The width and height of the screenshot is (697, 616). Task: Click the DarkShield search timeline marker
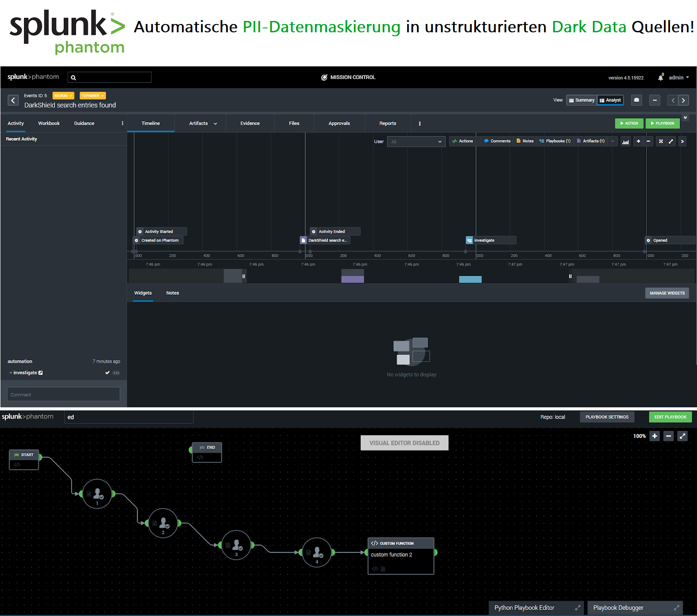click(x=325, y=240)
